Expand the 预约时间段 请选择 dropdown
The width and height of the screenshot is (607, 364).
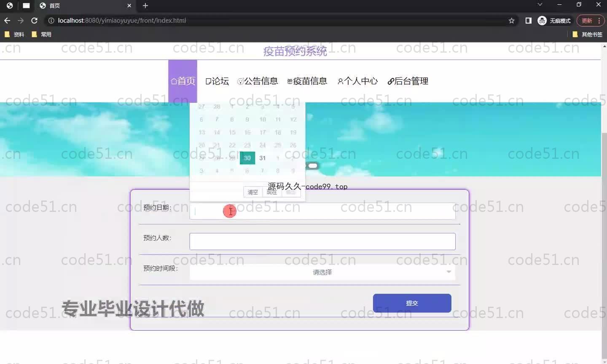tap(322, 272)
